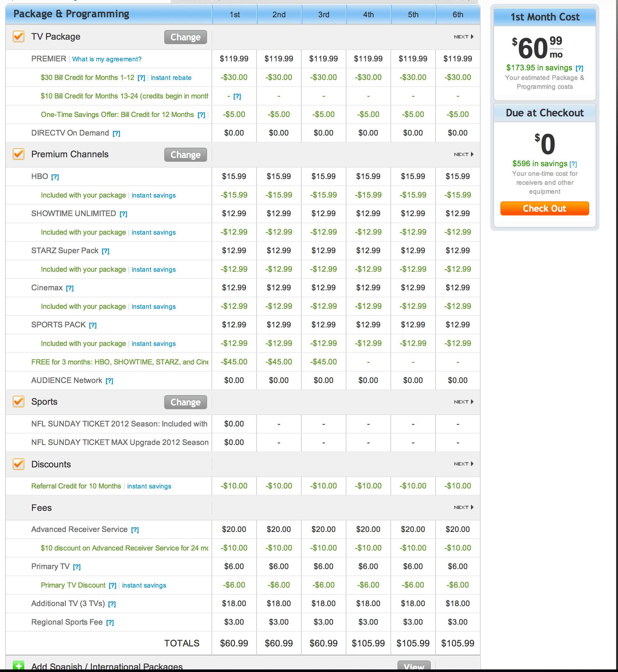Click the 2nd month column header
The height and width of the screenshot is (672, 618).
[x=279, y=15]
